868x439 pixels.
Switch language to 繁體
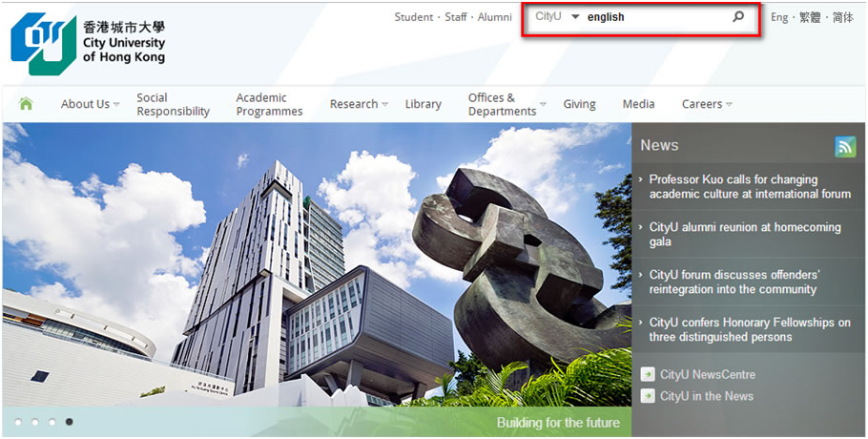click(810, 17)
